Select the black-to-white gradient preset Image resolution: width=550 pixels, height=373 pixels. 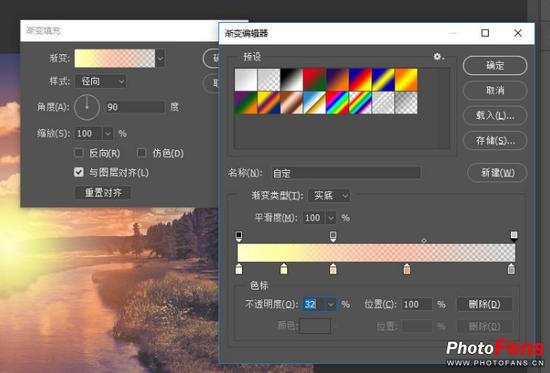point(291,80)
